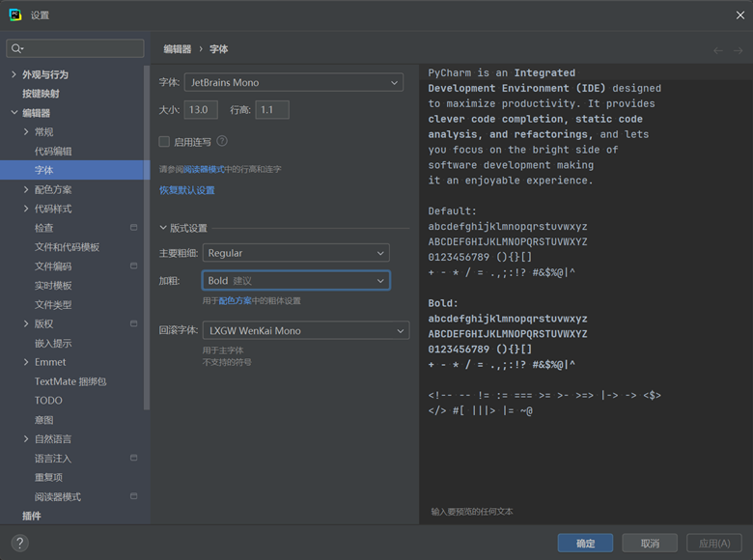Expand the 版权 tree node arrow
Viewport: 753px width, 560px height.
pyautogui.click(x=26, y=323)
